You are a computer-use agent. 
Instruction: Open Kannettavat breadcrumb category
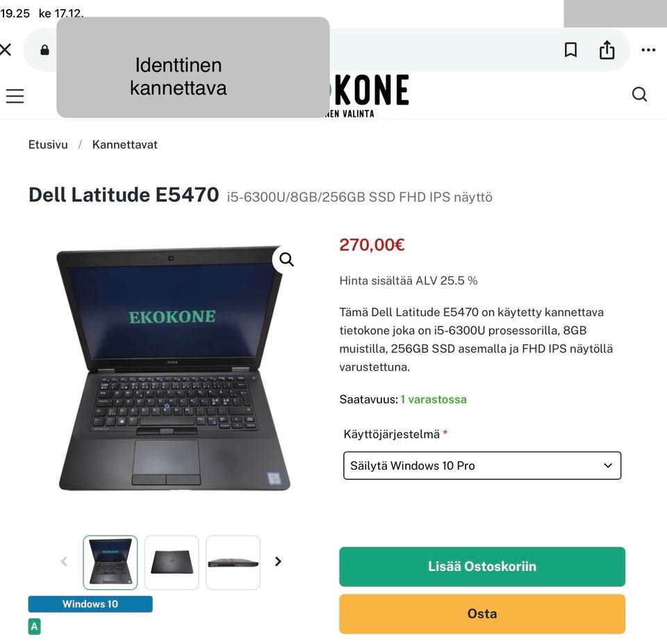point(124,145)
